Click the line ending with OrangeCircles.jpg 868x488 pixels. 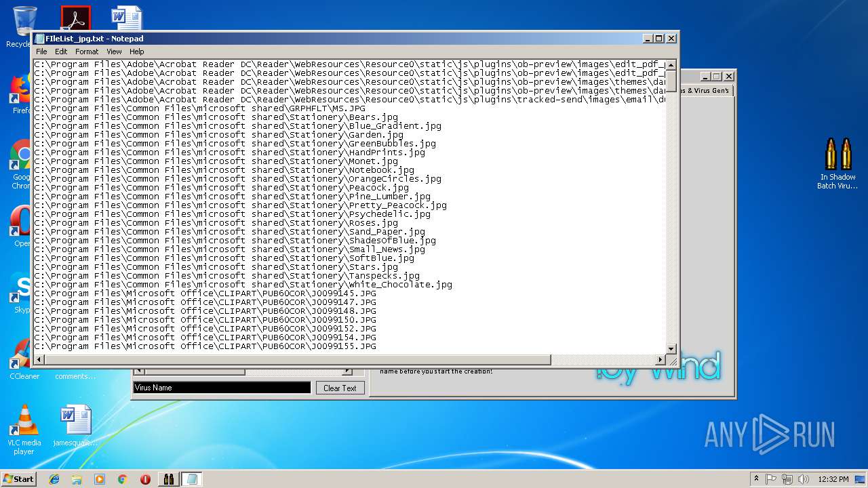[x=237, y=179]
